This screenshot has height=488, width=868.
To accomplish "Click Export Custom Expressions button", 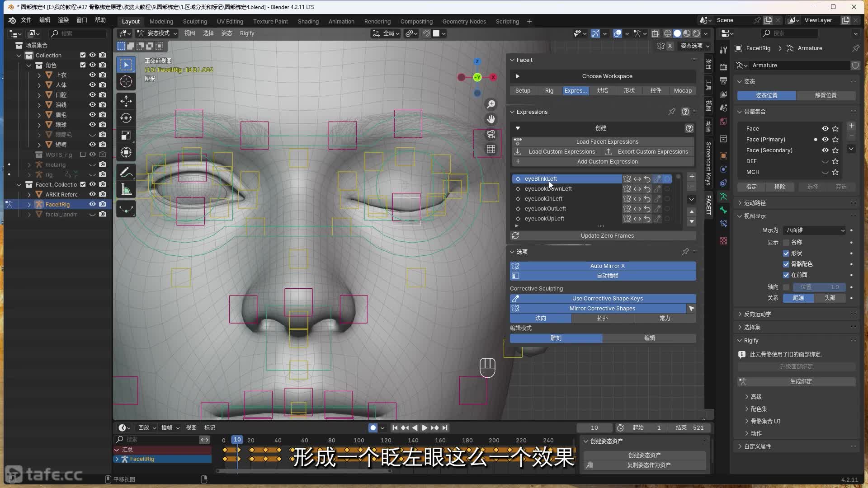I will click(648, 152).
